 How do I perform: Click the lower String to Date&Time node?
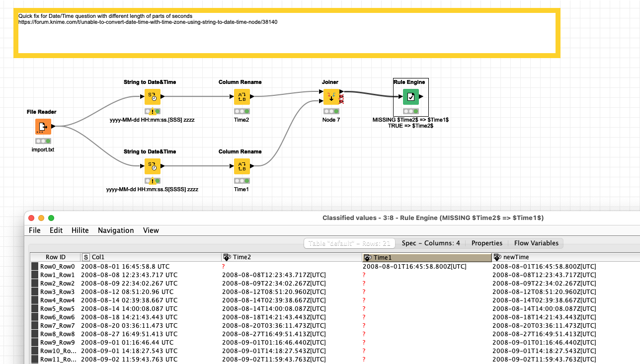tap(153, 166)
